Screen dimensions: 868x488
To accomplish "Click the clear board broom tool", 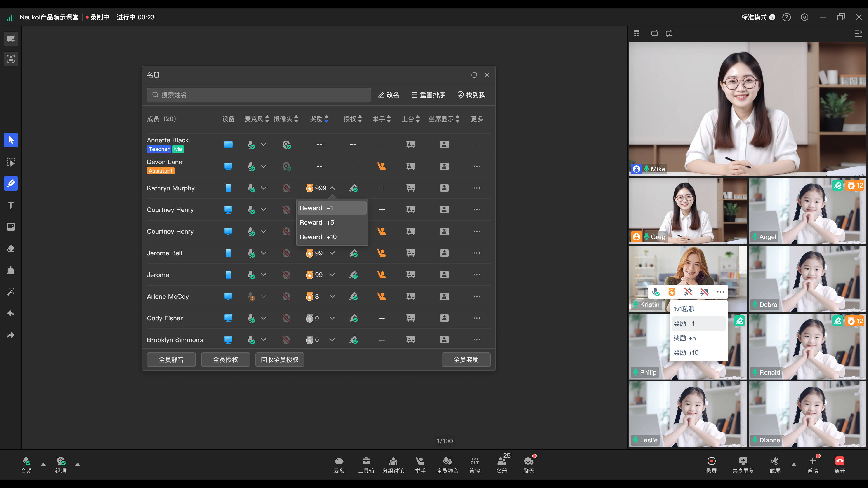I will pos(11,270).
